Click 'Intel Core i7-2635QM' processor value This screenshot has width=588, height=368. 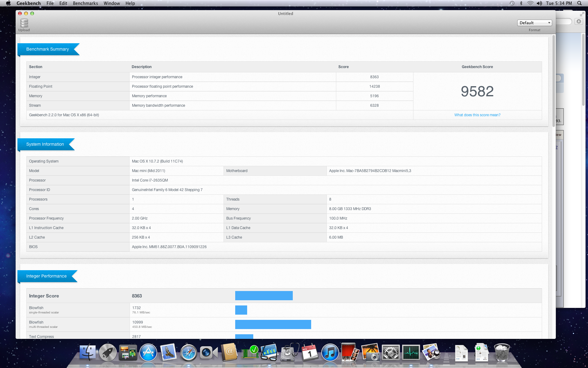coord(150,180)
